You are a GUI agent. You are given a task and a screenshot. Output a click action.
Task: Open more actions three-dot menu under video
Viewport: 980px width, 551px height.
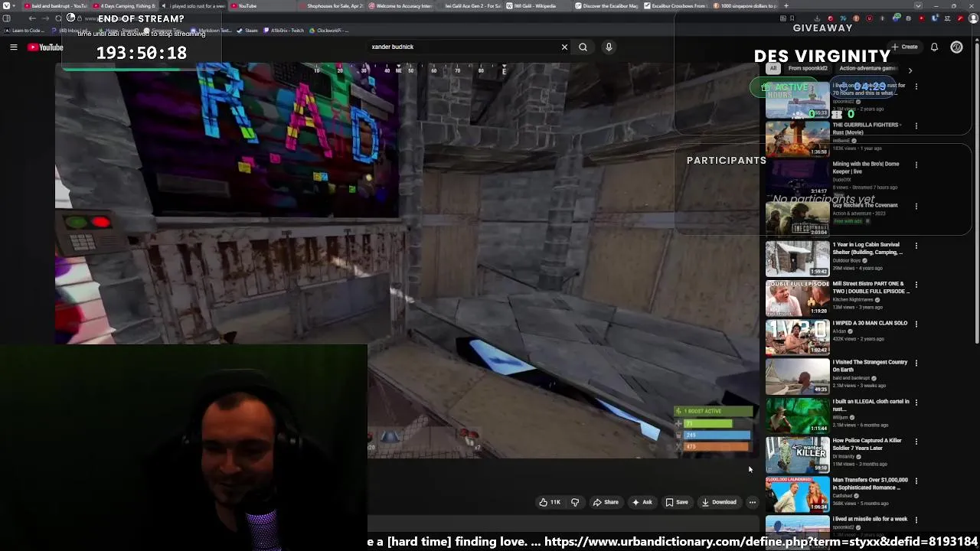(x=753, y=502)
